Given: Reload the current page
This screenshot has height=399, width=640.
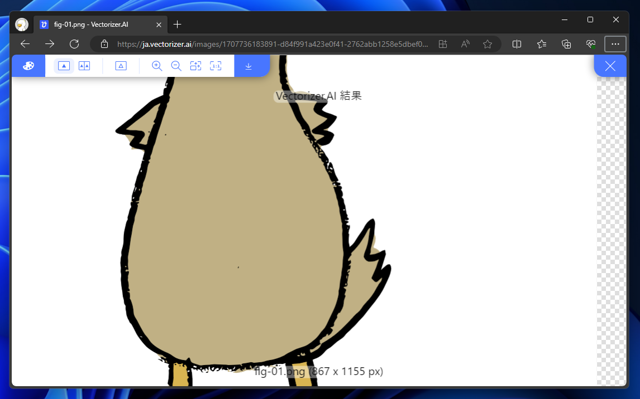Looking at the screenshot, I should click(x=74, y=44).
